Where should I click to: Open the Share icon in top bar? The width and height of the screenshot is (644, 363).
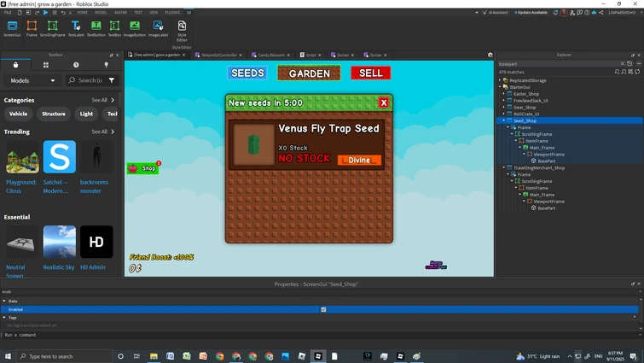(x=601, y=12)
